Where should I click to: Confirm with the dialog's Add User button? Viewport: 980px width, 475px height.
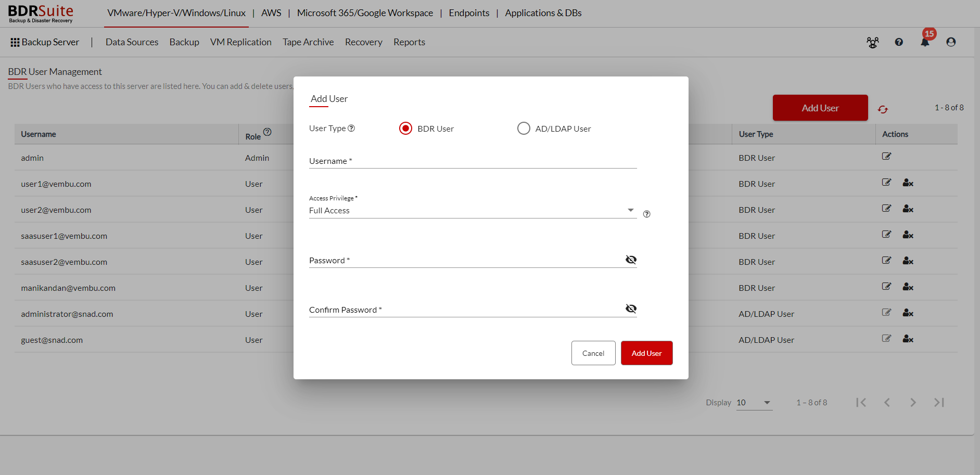coord(647,353)
